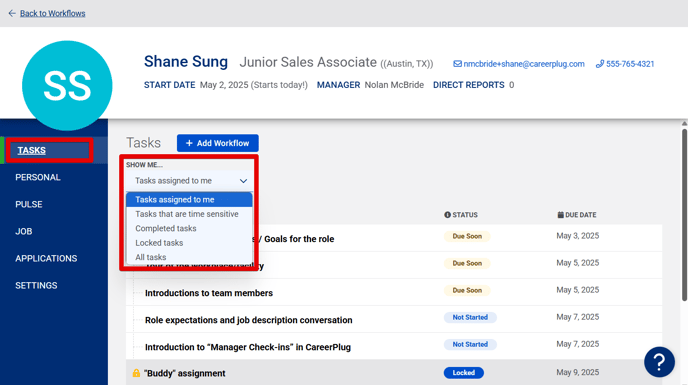Open Introduction to Manager Check-ins task

pyautogui.click(x=248, y=347)
